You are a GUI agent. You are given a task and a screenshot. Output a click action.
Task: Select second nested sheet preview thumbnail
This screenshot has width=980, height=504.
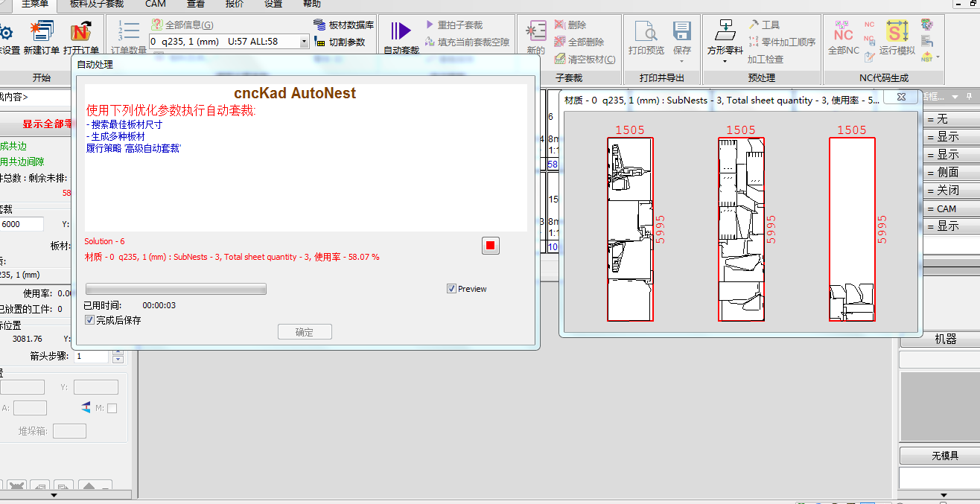click(x=741, y=229)
